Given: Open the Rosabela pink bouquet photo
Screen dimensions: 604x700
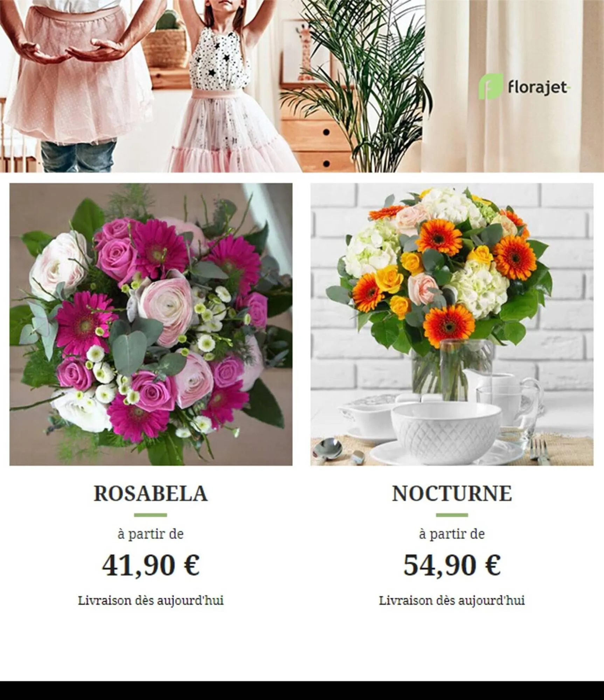Looking at the screenshot, I should [151, 324].
